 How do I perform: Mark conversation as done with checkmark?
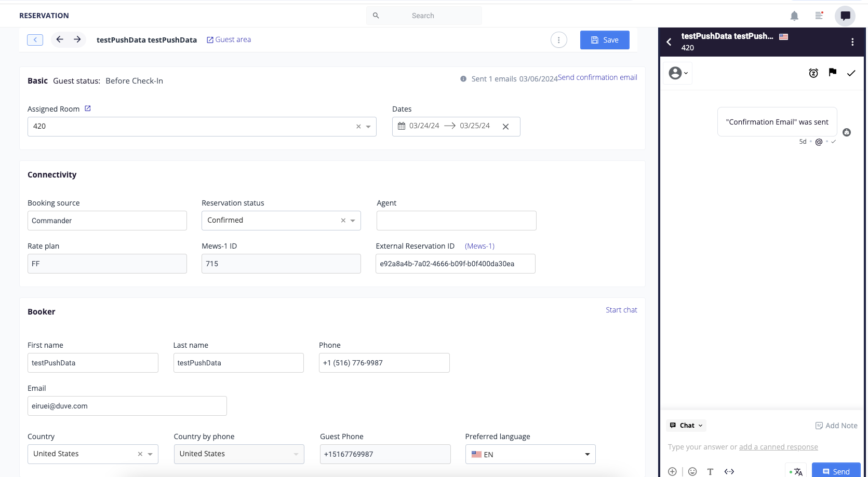tap(851, 73)
